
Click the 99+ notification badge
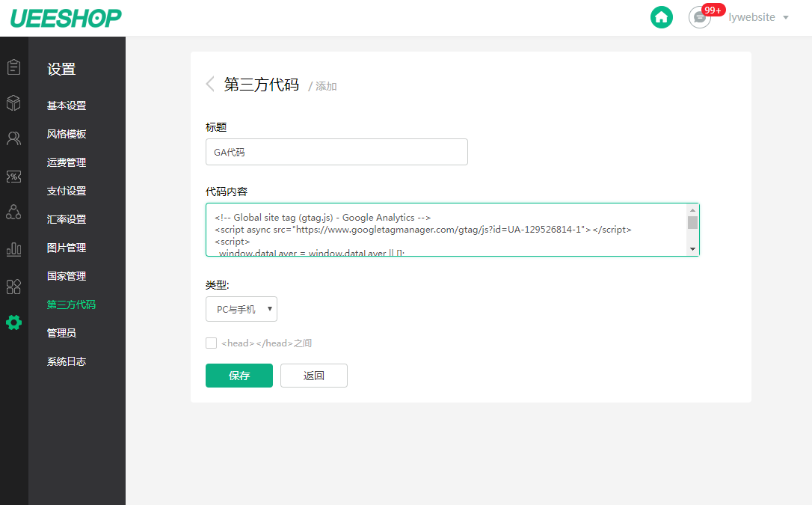point(713,10)
